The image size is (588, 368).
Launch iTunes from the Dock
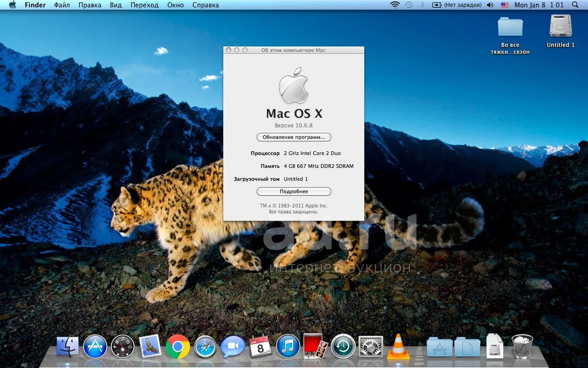288,347
